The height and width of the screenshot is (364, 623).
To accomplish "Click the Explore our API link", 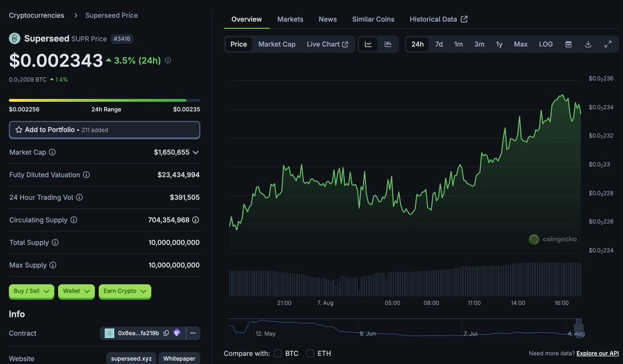I will [x=598, y=354].
